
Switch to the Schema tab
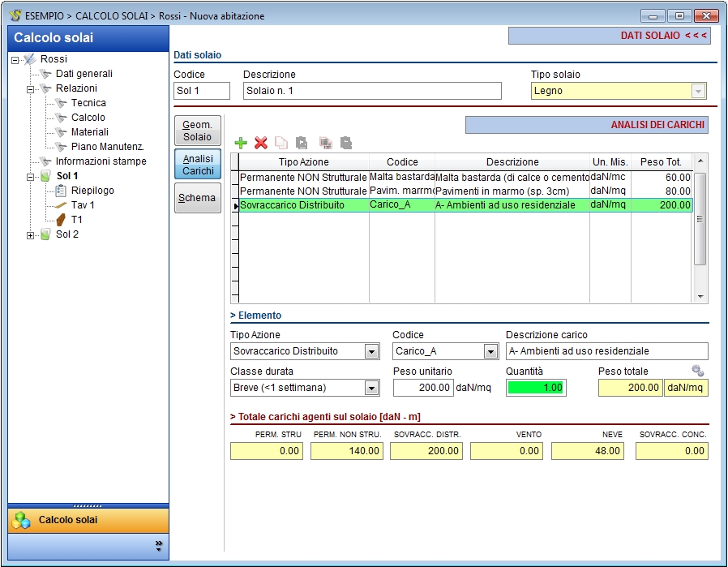[198, 198]
